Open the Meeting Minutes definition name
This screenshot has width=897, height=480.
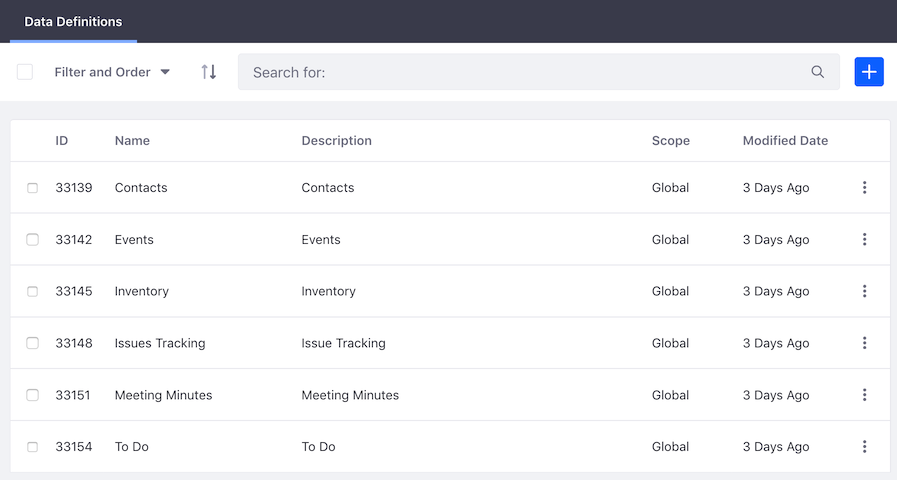tap(163, 395)
